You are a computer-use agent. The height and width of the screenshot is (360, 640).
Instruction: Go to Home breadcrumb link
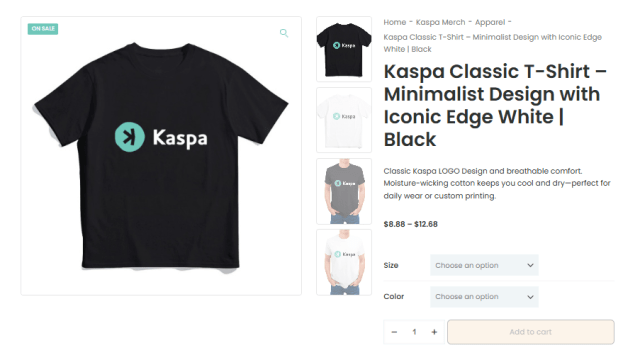(395, 22)
